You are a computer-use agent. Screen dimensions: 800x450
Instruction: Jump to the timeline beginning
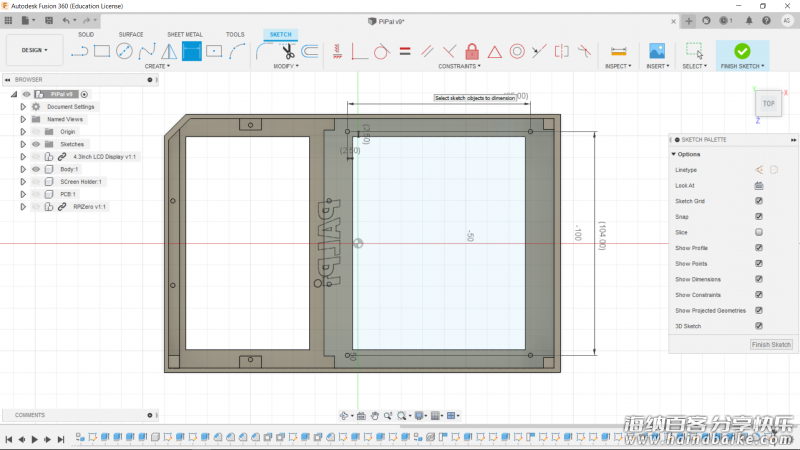click(x=9, y=439)
